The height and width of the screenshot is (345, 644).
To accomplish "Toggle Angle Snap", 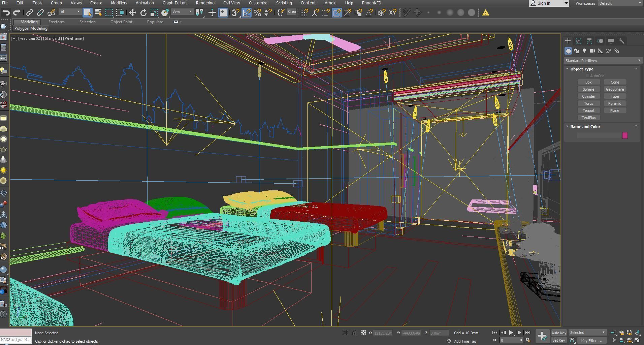I will pos(247,13).
